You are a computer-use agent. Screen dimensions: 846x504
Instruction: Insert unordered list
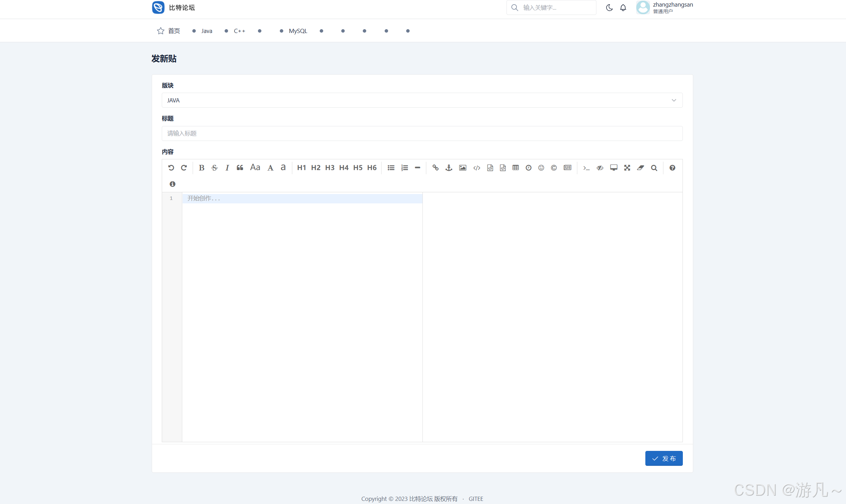point(391,168)
